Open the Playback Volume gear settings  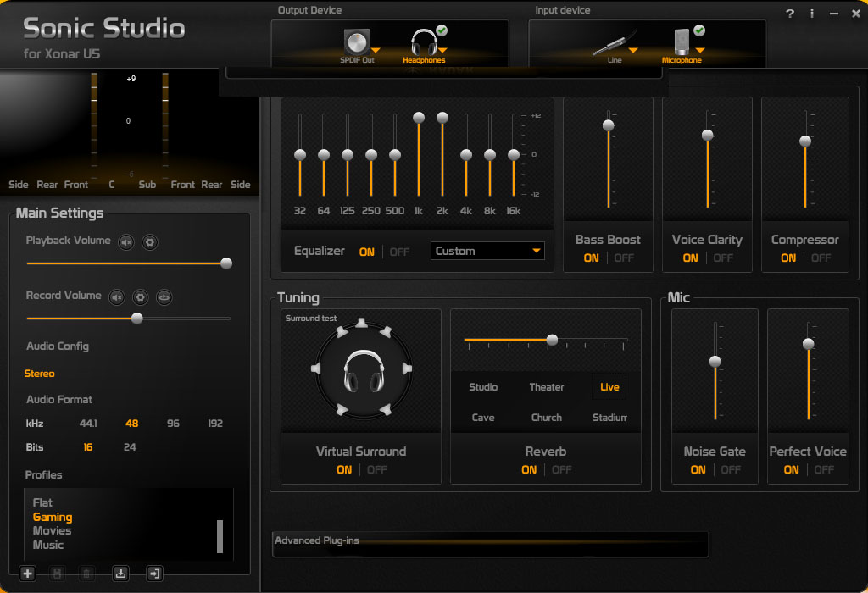tap(149, 241)
